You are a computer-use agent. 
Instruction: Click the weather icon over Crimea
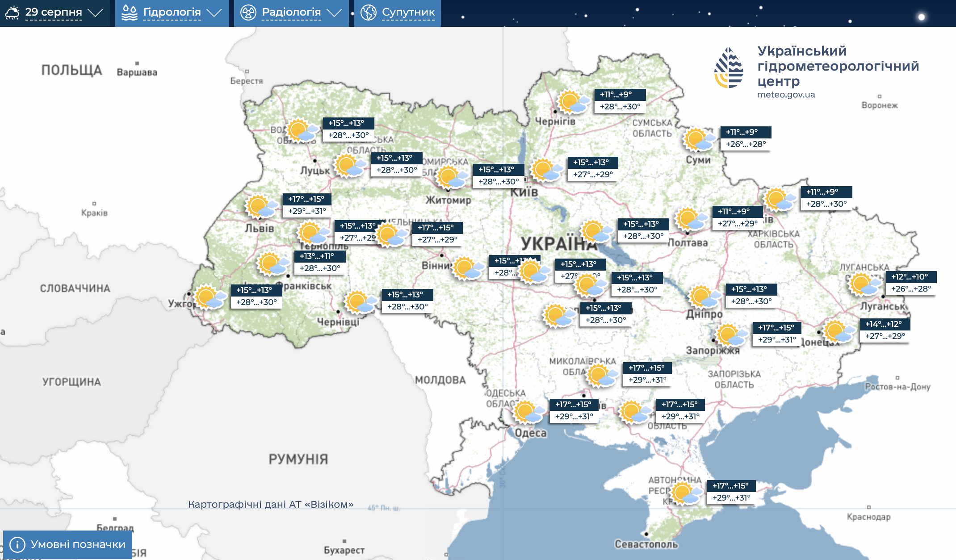coord(686,493)
